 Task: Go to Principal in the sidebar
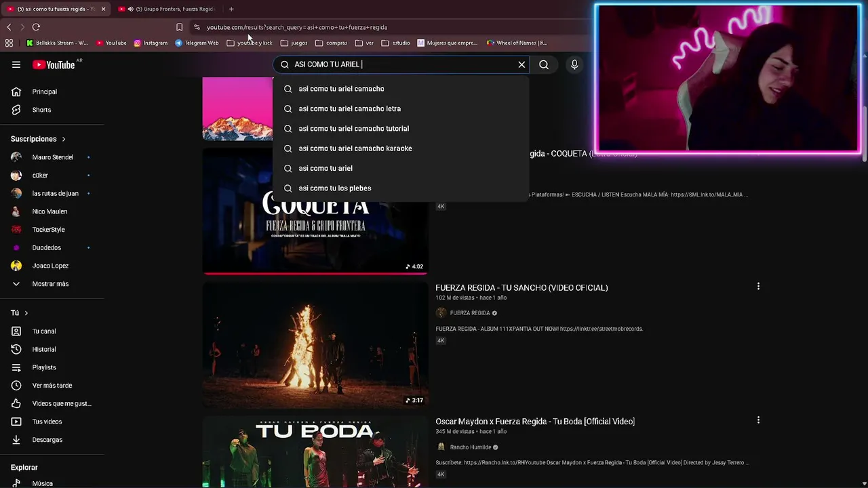click(x=45, y=91)
